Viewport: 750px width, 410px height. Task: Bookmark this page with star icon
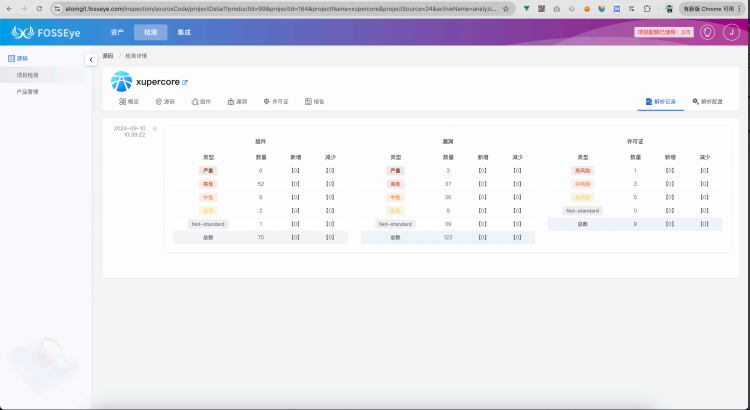pyautogui.click(x=506, y=9)
